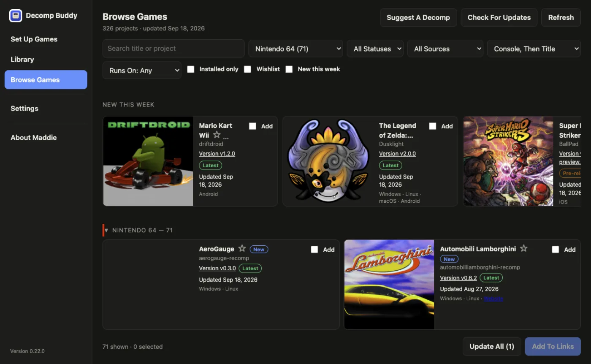Open the Library sidebar item
The image size is (591, 364).
pos(46,60)
